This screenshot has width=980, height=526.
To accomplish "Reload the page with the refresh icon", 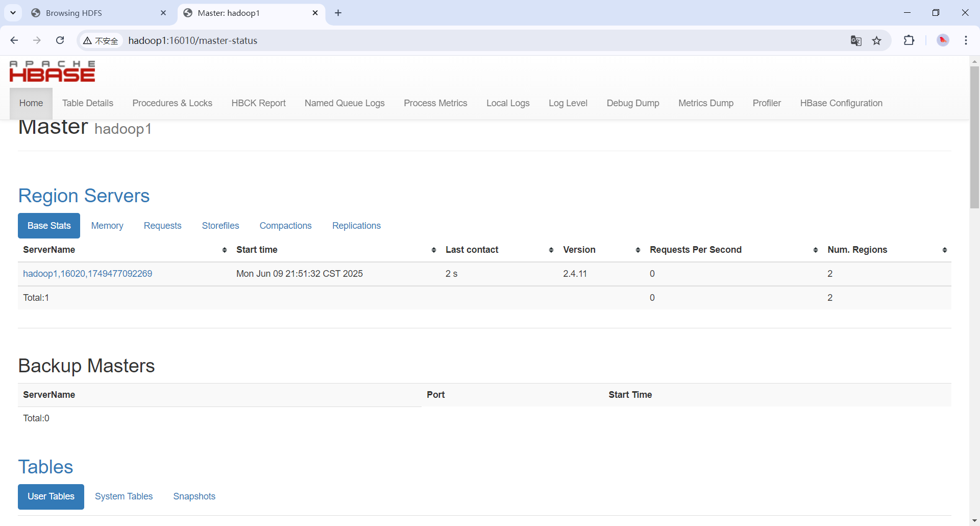I will [60, 40].
